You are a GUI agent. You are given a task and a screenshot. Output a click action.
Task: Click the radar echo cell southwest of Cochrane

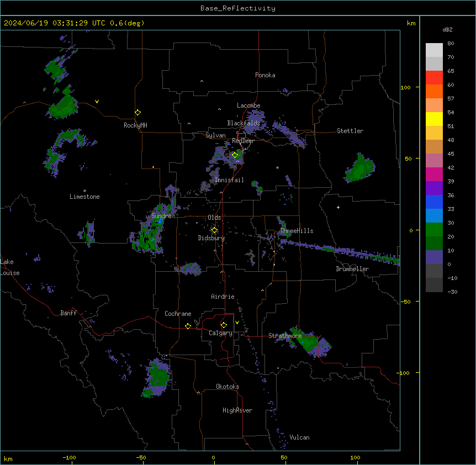tap(157, 378)
